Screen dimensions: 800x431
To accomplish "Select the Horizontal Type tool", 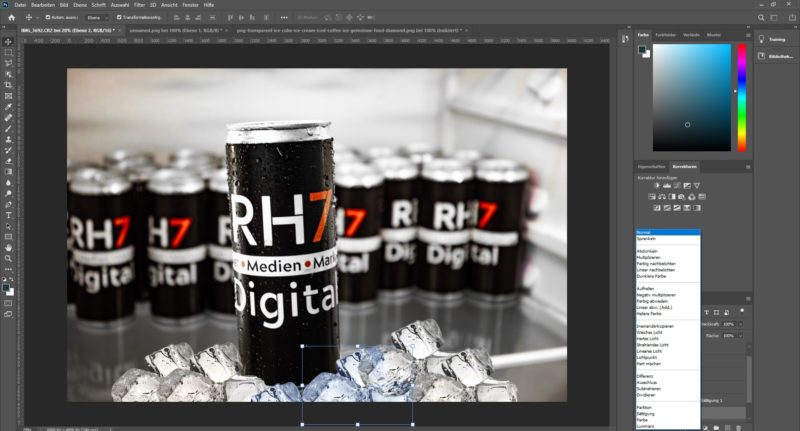I will point(8,215).
